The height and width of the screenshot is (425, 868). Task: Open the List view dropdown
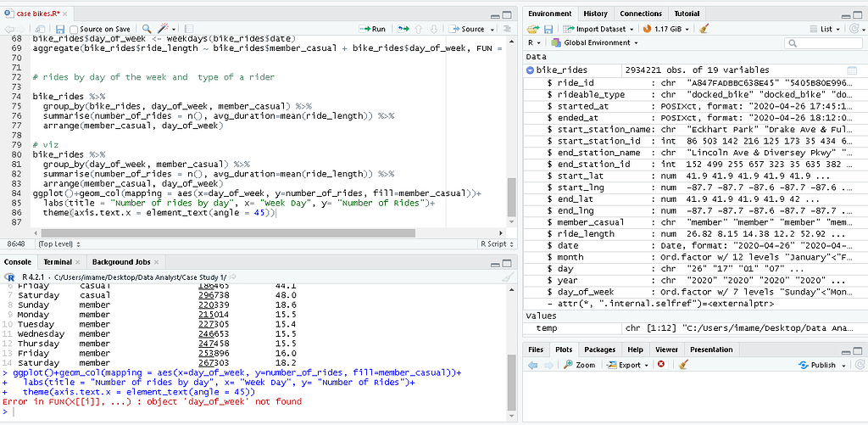point(824,29)
